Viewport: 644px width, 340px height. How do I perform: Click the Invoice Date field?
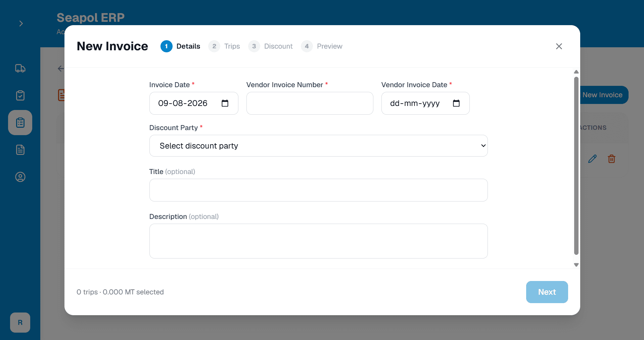point(194,103)
